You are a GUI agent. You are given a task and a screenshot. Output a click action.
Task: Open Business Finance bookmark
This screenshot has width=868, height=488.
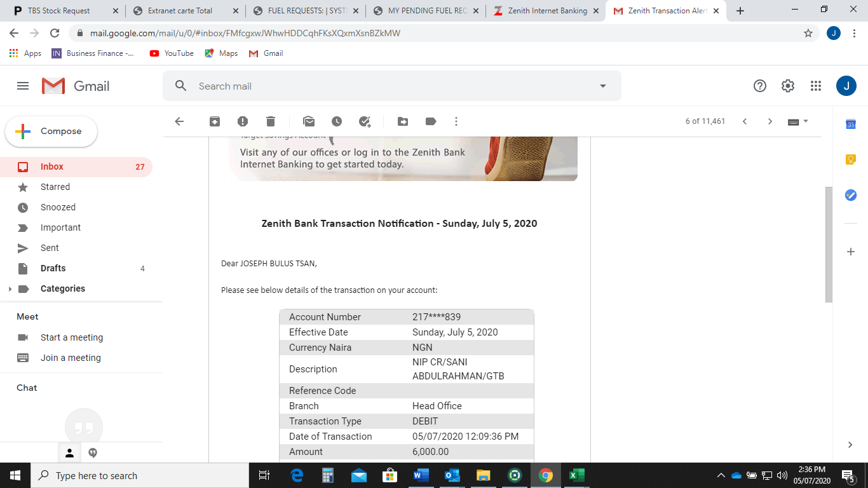[93, 53]
